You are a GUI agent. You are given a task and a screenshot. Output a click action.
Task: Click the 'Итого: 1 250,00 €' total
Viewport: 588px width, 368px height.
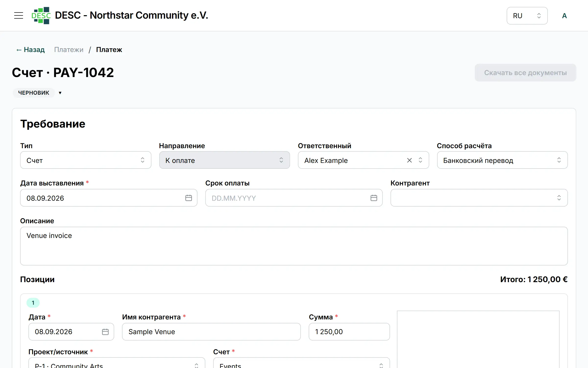pyautogui.click(x=534, y=279)
